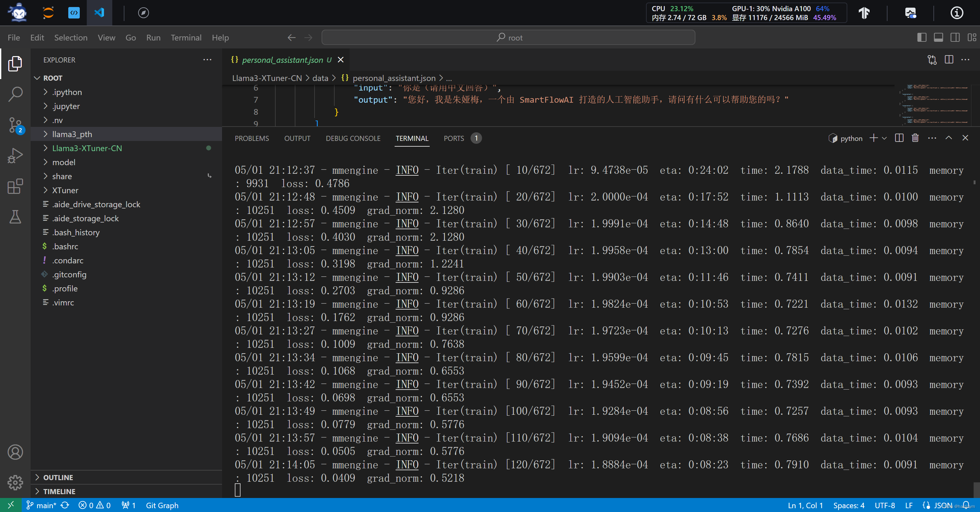Maximize the panel size with chevron up
Viewport: 980px width, 512px height.
(x=949, y=138)
